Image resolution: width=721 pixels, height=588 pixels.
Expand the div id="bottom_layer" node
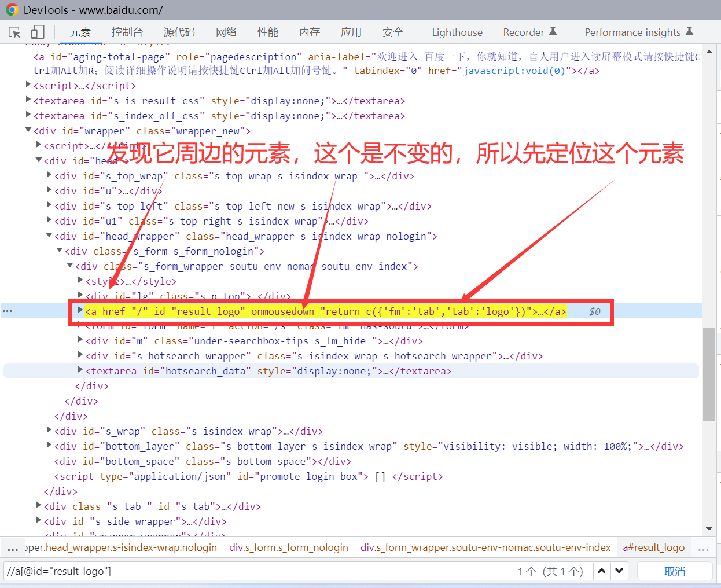(49, 445)
